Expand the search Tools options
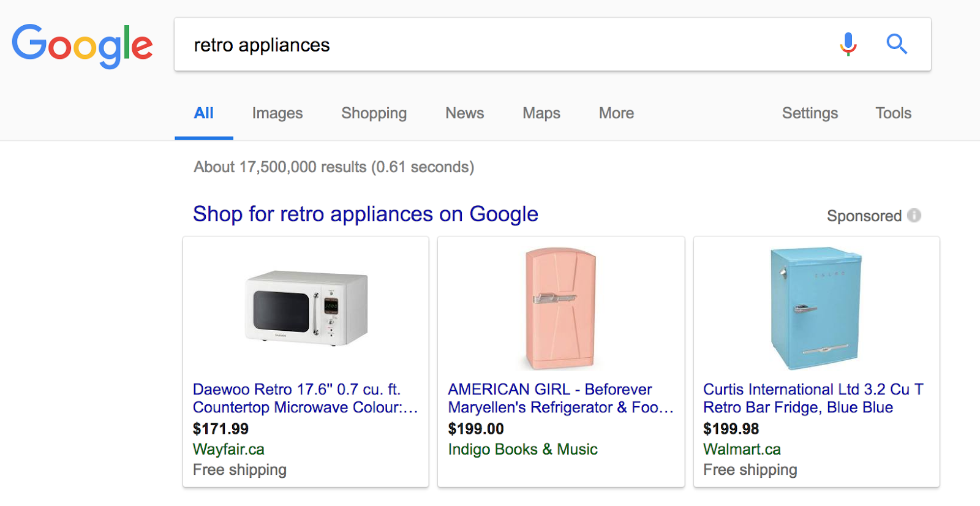The height and width of the screenshot is (506, 980). click(893, 113)
